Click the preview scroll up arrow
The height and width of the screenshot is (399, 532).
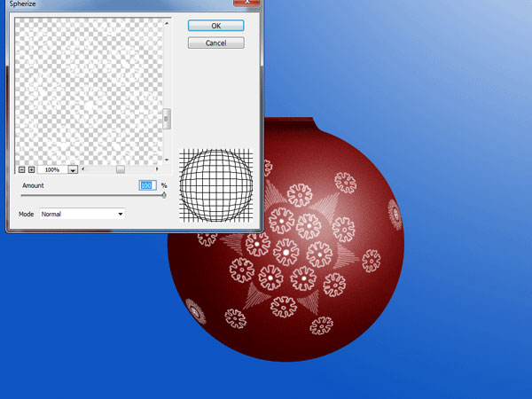pyautogui.click(x=167, y=23)
